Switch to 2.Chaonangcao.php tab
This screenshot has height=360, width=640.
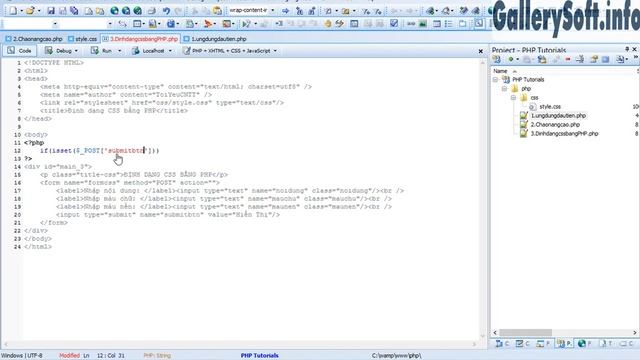pos(34,39)
